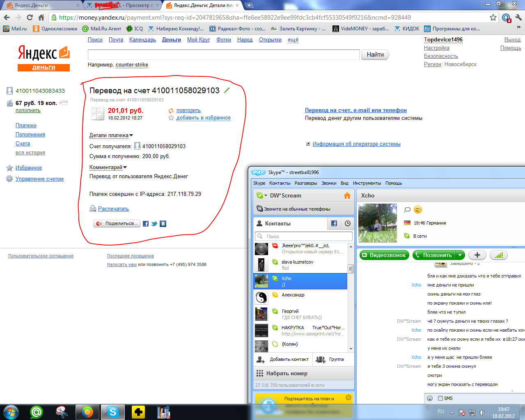Click Найти search button

point(375,55)
